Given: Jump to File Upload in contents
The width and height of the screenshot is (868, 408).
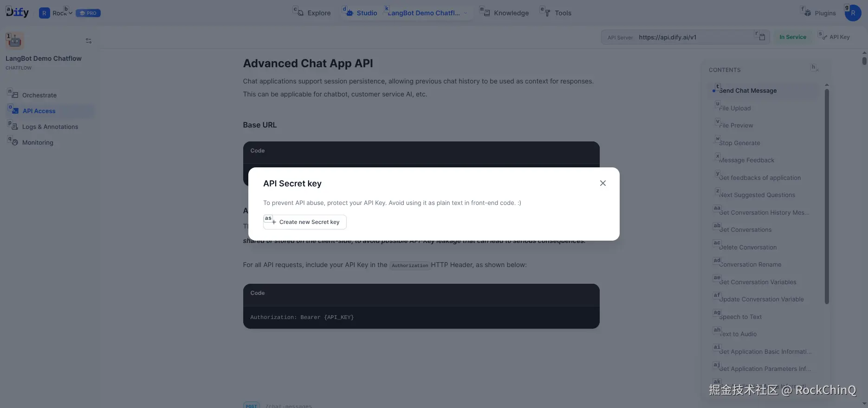Looking at the screenshot, I should pos(735,108).
